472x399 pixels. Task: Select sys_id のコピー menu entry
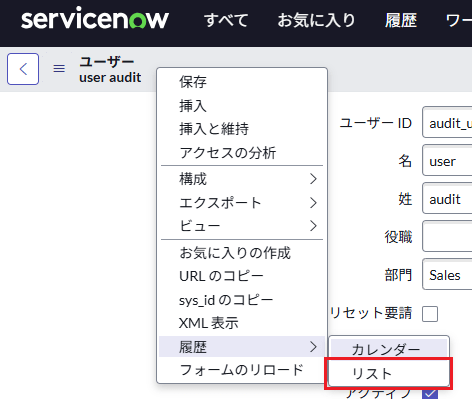242,300
